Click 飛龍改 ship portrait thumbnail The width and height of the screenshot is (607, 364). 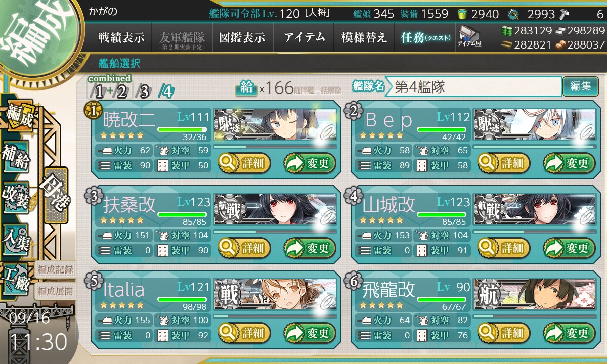point(532,294)
